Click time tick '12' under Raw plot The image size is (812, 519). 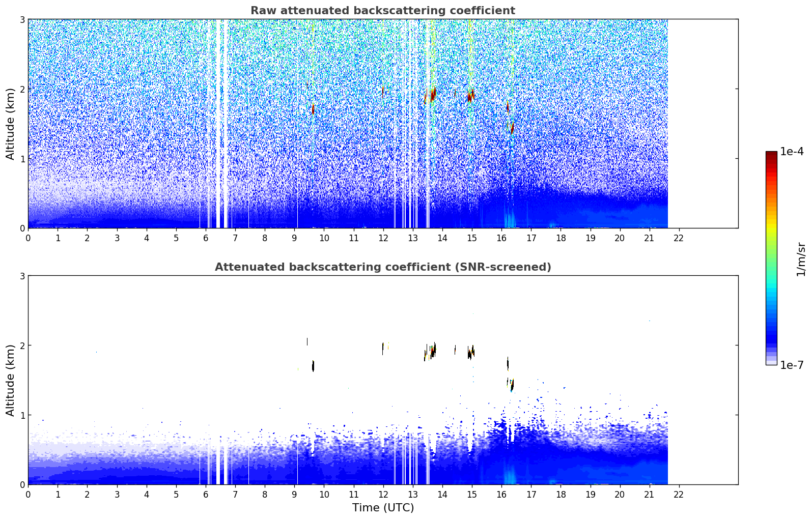click(x=383, y=238)
